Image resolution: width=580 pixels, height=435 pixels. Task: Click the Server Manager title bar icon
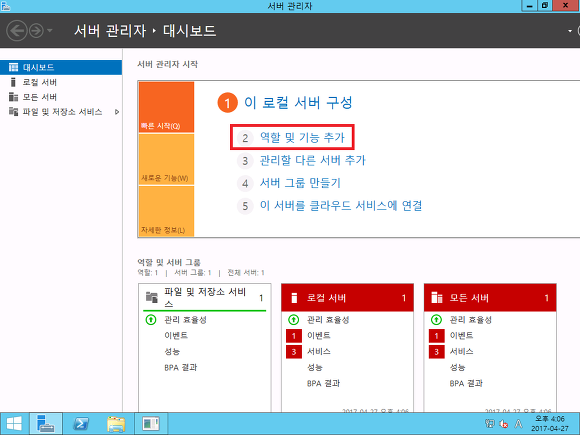coord(6,6)
